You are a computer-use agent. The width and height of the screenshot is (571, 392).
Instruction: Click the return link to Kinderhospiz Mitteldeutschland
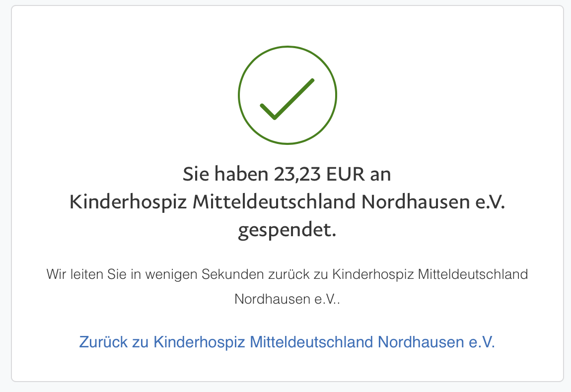(287, 342)
